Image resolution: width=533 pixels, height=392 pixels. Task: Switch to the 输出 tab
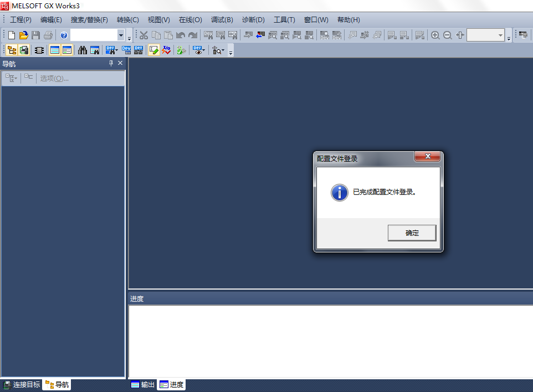pyautogui.click(x=143, y=385)
